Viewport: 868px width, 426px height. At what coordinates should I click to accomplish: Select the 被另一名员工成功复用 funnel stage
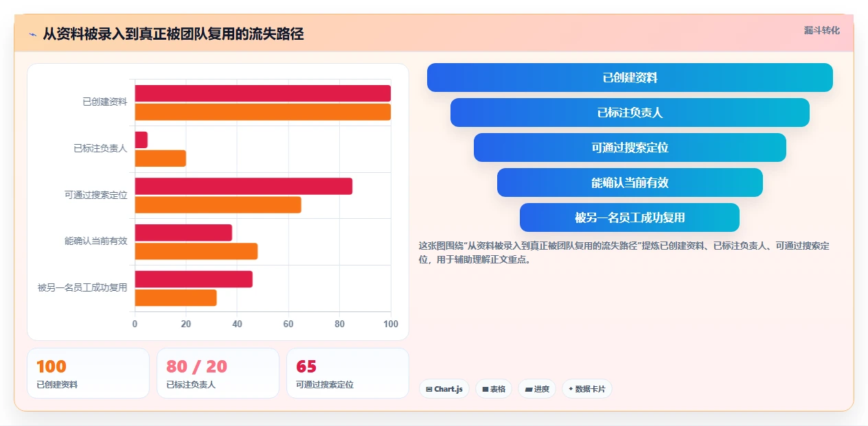(630, 217)
